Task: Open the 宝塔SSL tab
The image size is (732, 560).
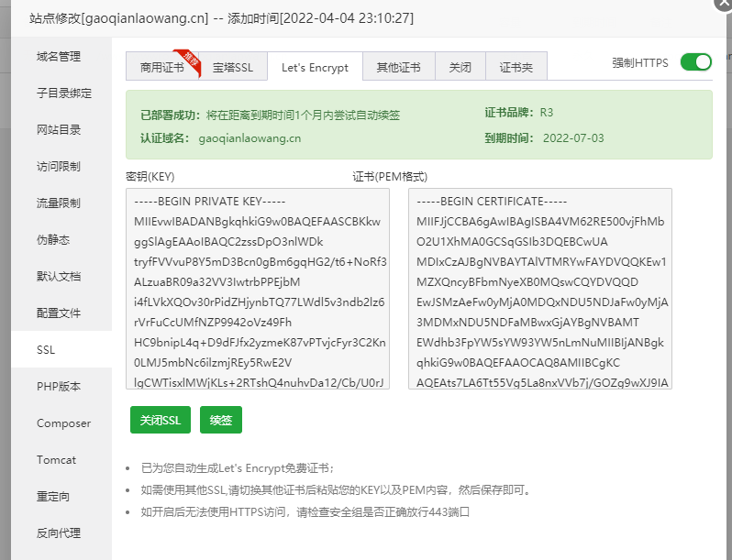Action: 233,67
